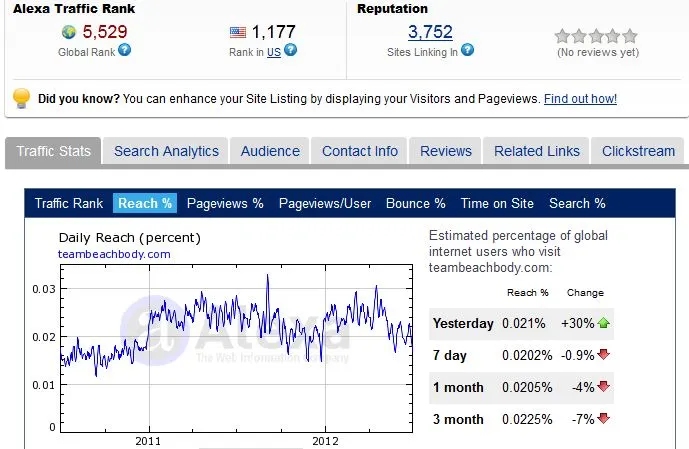Select the Pageviews/User chart option
The image size is (689, 449).
tap(325, 203)
